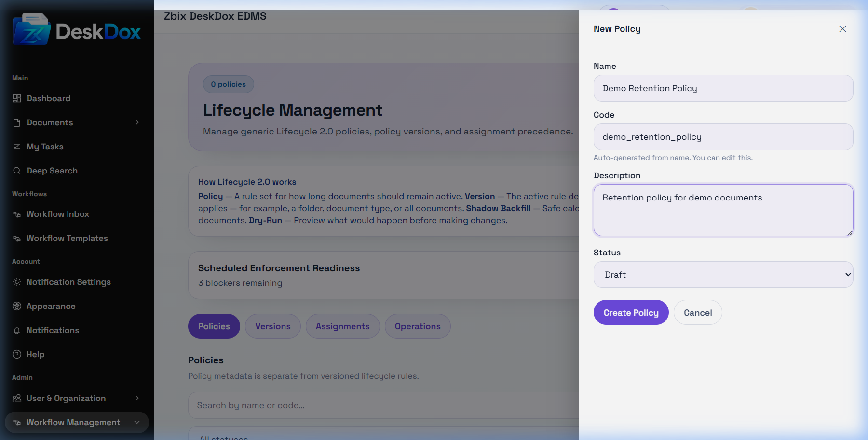Image resolution: width=868 pixels, height=440 pixels.
Task: Expand User & Organization chevron
Action: tap(137, 398)
